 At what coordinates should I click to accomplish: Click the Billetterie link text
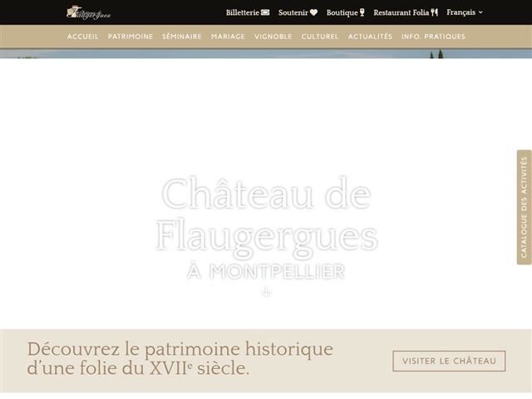[x=242, y=12]
